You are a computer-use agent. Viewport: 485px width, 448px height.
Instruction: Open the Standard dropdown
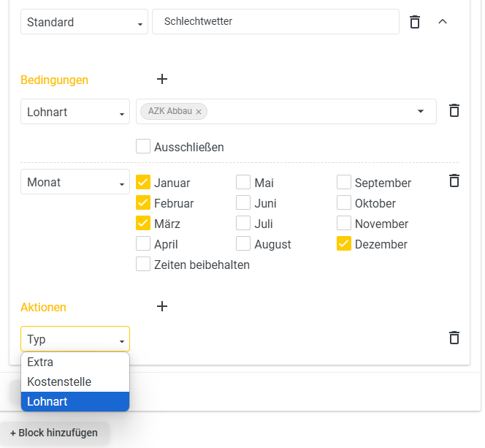(84, 22)
